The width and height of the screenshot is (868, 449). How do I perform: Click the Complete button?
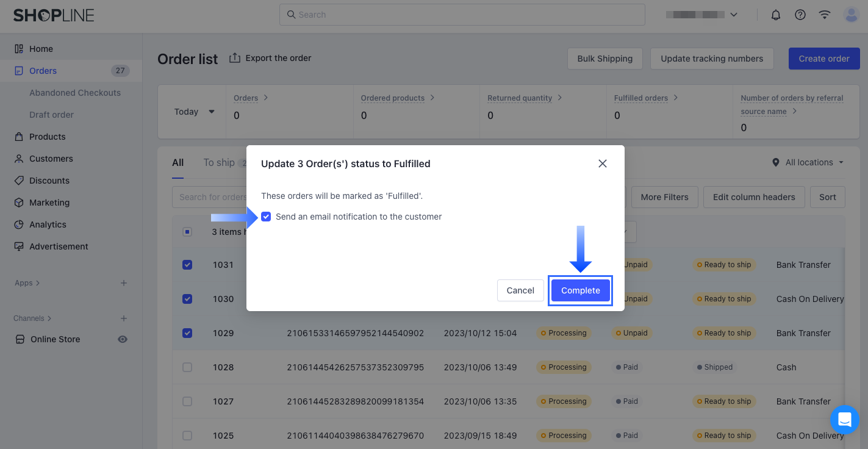coord(580,290)
